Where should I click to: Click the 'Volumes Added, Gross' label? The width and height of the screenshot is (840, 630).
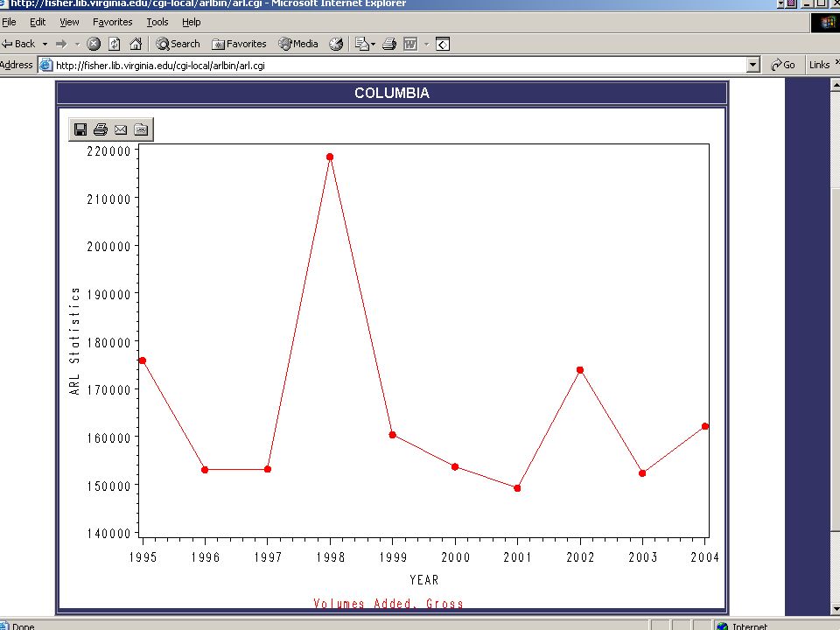388,604
